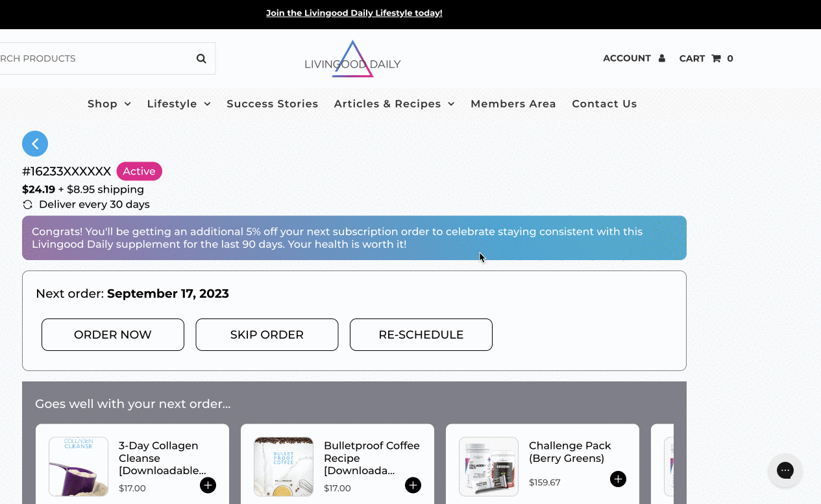The height and width of the screenshot is (504, 821).
Task: Open the CART link
Action: [692, 58]
